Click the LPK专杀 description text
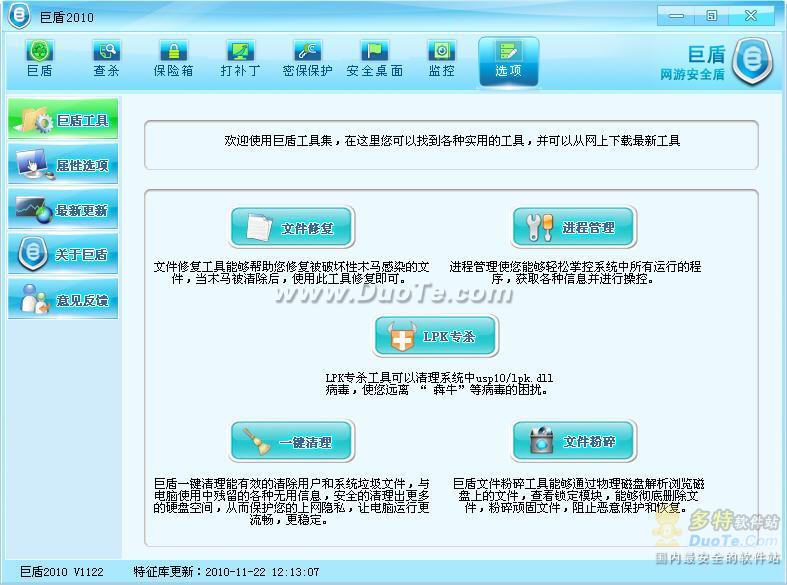Screen dimensions: 787x585 (x=439, y=383)
